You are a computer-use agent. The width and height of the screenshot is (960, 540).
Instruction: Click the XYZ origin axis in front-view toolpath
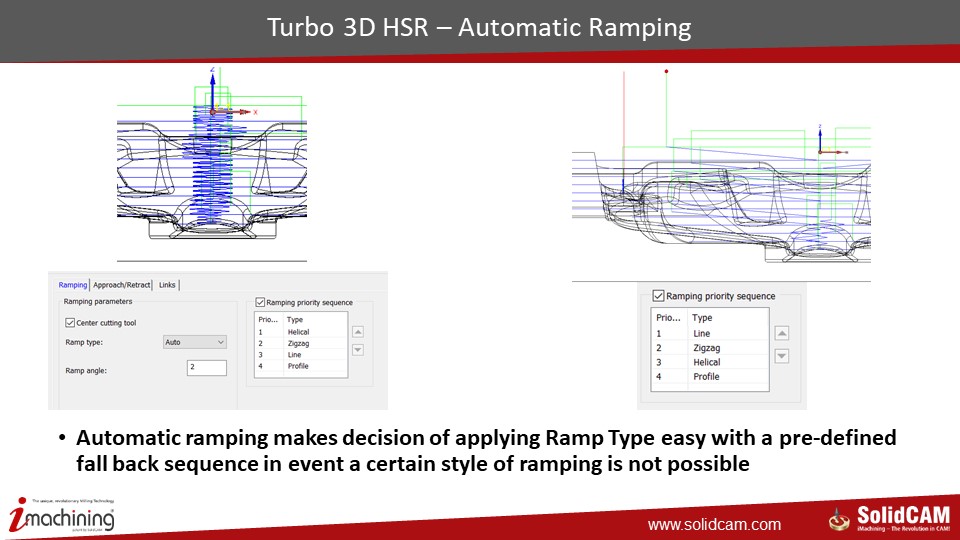pos(214,110)
